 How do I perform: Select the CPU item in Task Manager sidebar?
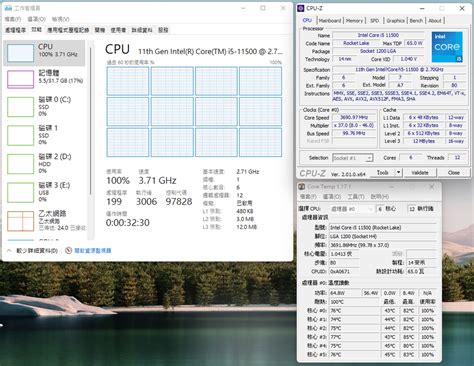(x=44, y=53)
